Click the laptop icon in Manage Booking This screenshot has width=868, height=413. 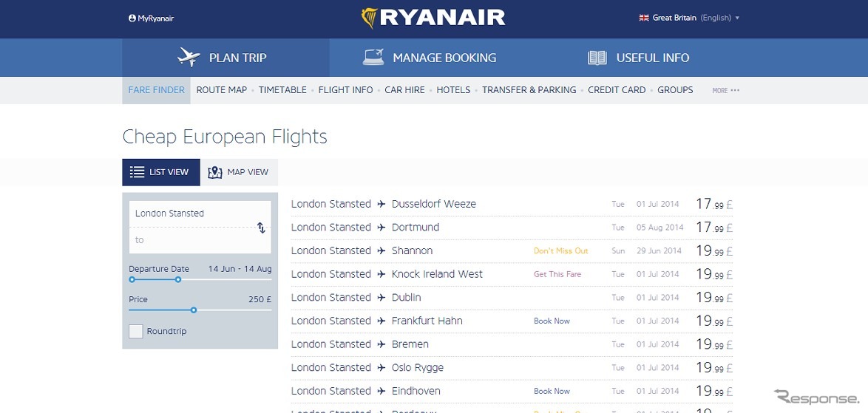click(373, 57)
